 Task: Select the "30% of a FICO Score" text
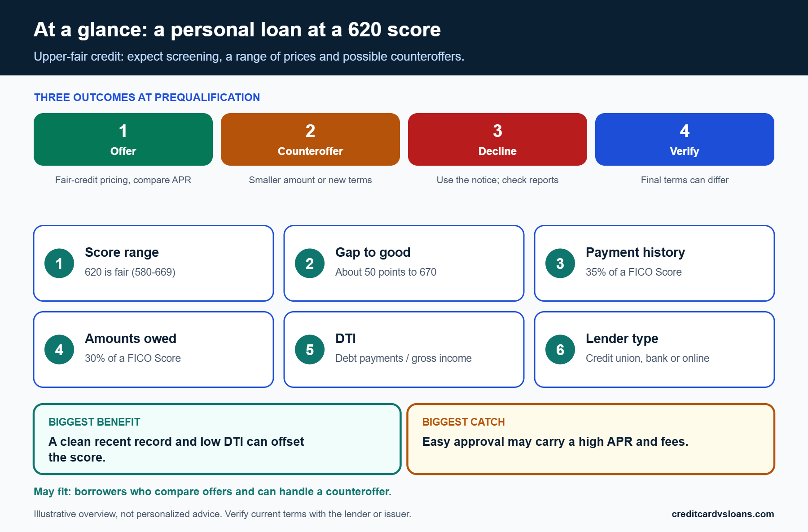click(133, 358)
